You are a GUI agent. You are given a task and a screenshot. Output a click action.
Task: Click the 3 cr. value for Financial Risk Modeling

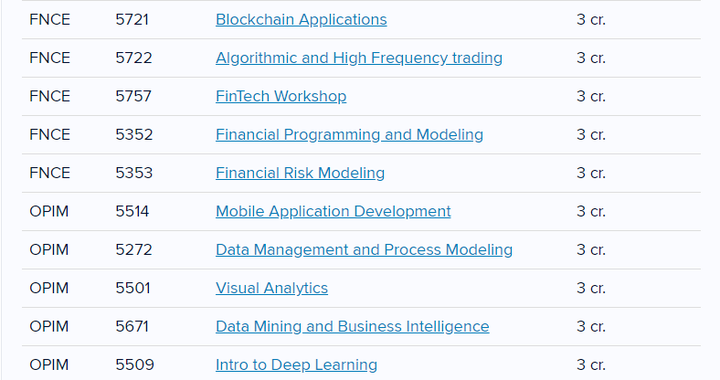point(591,173)
